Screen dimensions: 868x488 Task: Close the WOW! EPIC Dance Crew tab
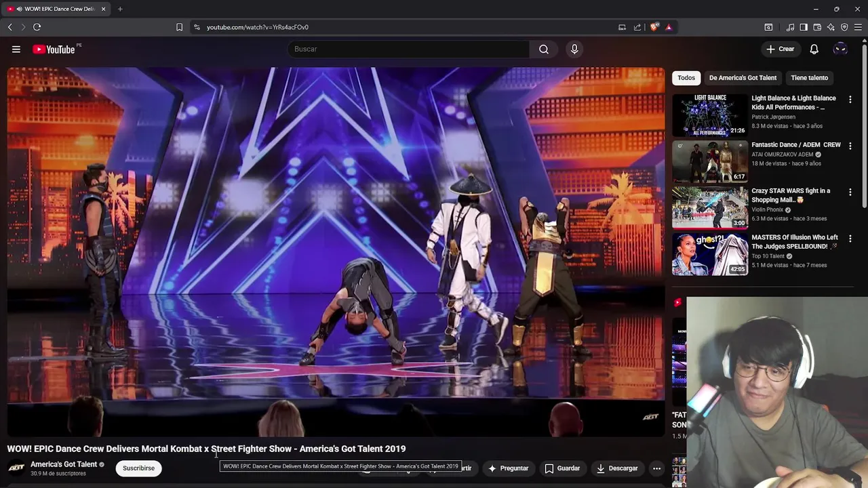[104, 9]
